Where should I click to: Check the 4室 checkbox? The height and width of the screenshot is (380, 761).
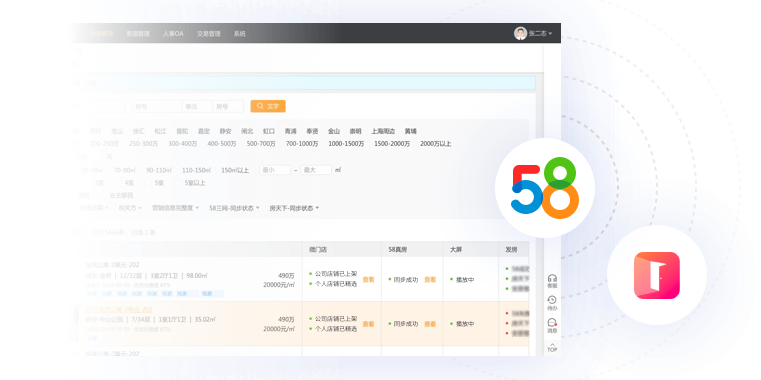(118, 183)
